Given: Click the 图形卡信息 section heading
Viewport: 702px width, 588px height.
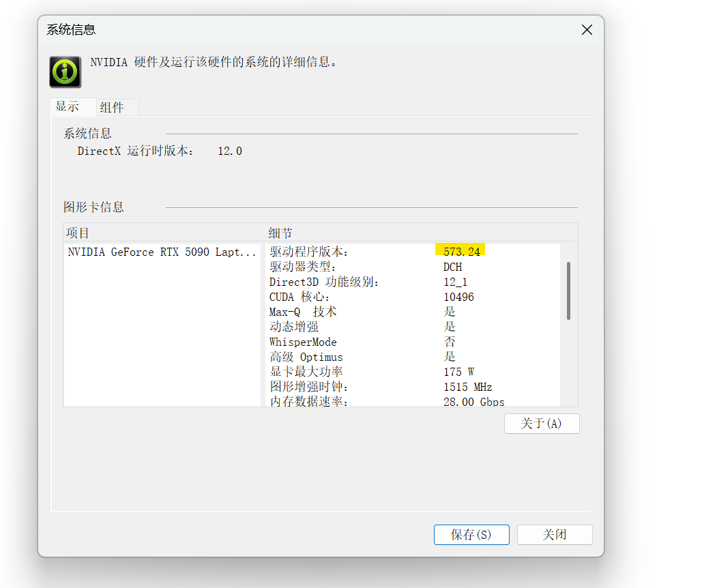Looking at the screenshot, I should click(x=93, y=207).
